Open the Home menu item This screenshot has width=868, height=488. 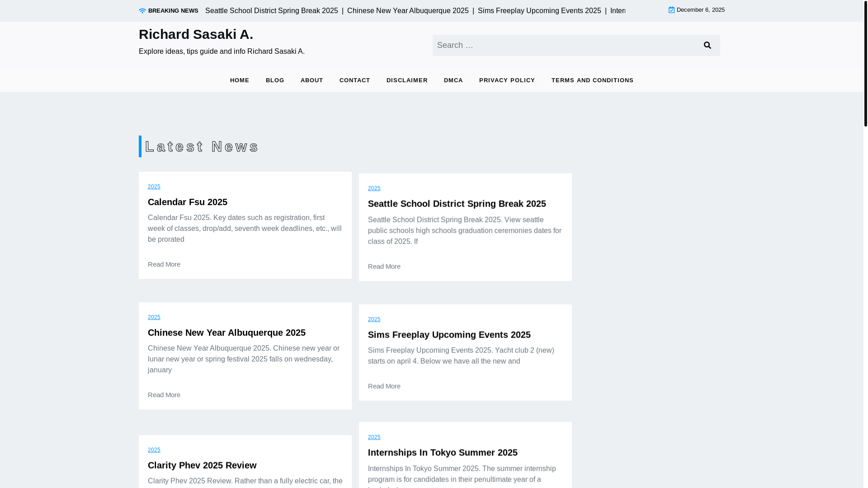[240, 80]
